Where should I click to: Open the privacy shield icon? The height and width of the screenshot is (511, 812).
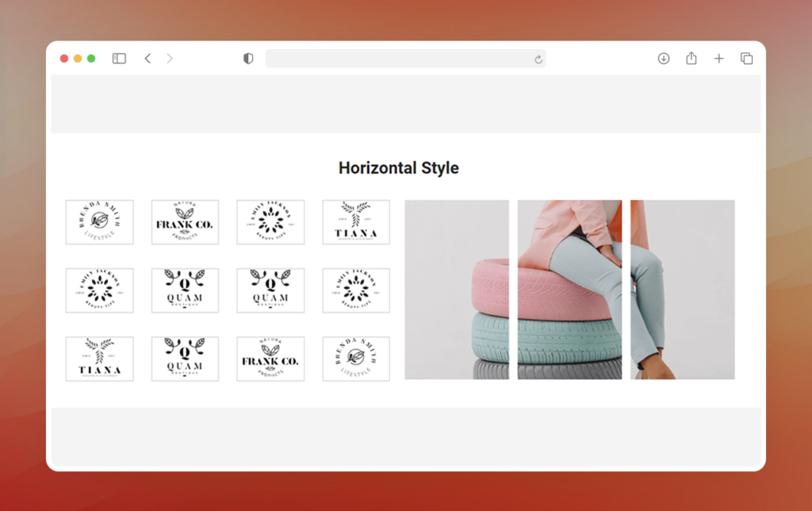tap(248, 59)
